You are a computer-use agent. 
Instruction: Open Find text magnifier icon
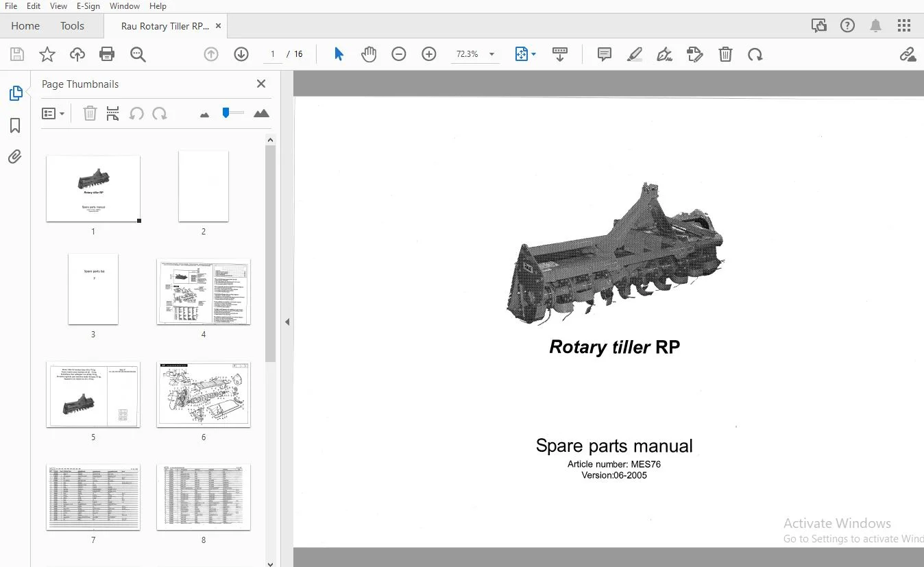(138, 54)
